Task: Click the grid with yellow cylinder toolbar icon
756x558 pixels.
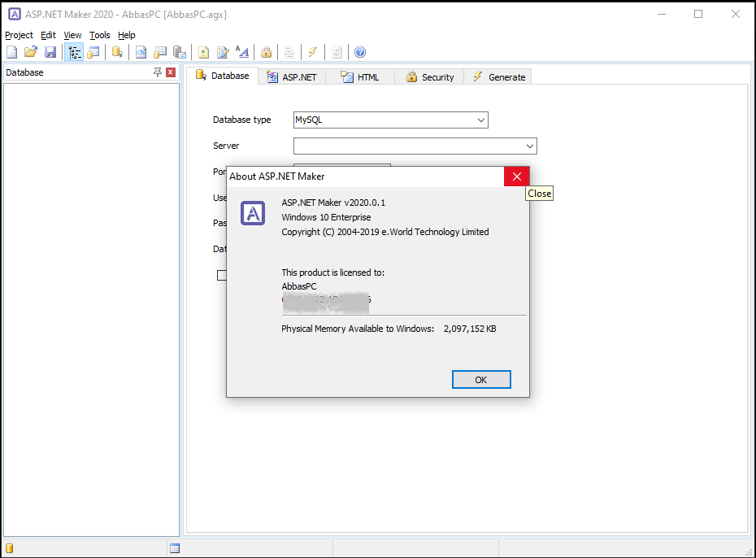Action: click(x=160, y=52)
